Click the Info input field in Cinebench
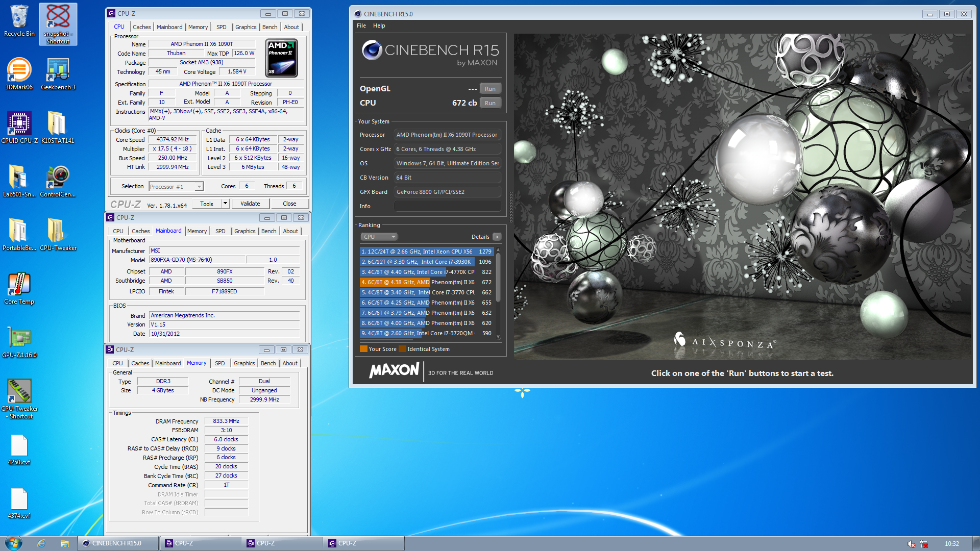The width and height of the screenshot is (980, 551). coord(448,206)
